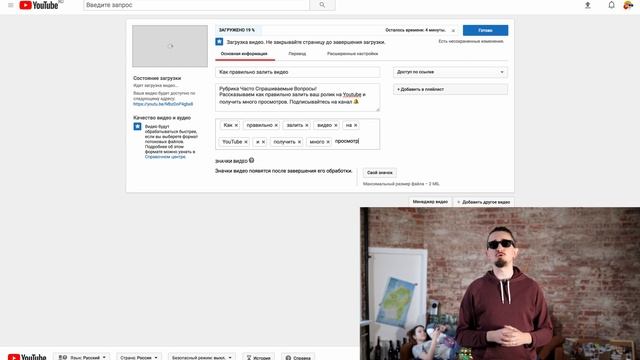This screenshot has height=360, width=640.
Task: Click the gray video preview thumbnail
Action: pyautogui.click(x=170, y=46)
